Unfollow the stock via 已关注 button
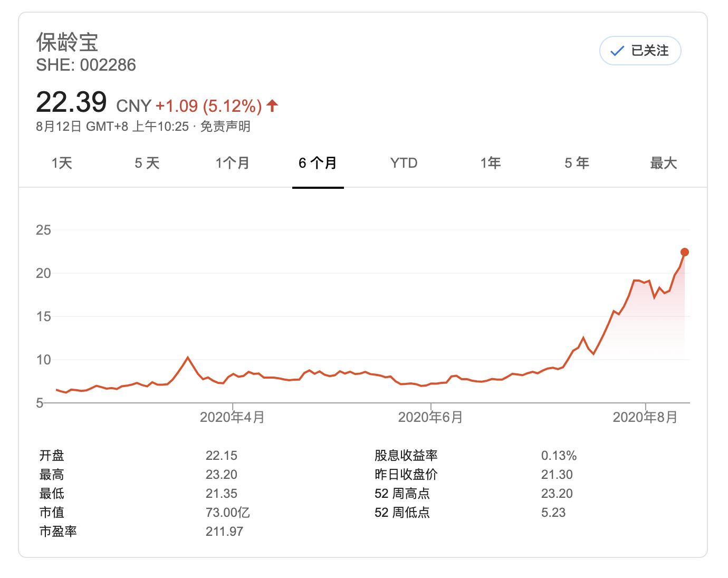Screen dimensions: 728x578 (x=640, y=51)
